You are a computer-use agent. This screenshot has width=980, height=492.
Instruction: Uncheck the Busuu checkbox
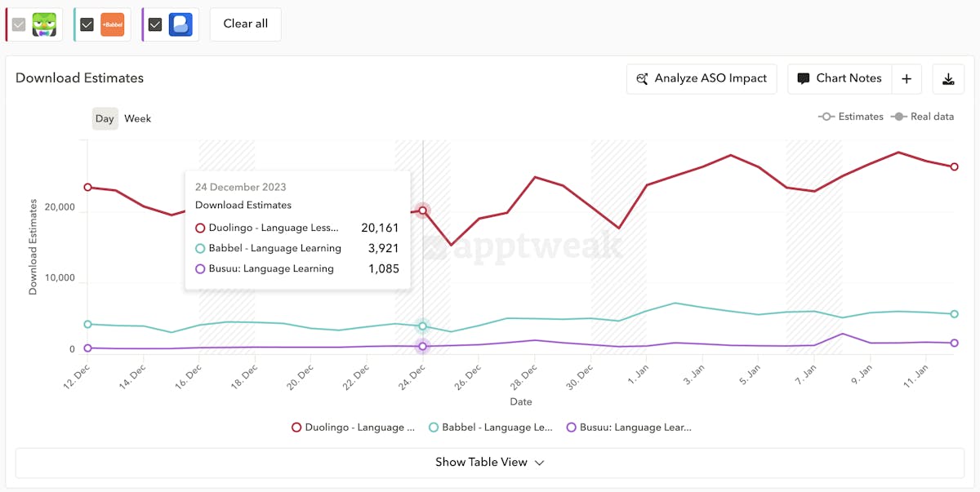point(155,24)
